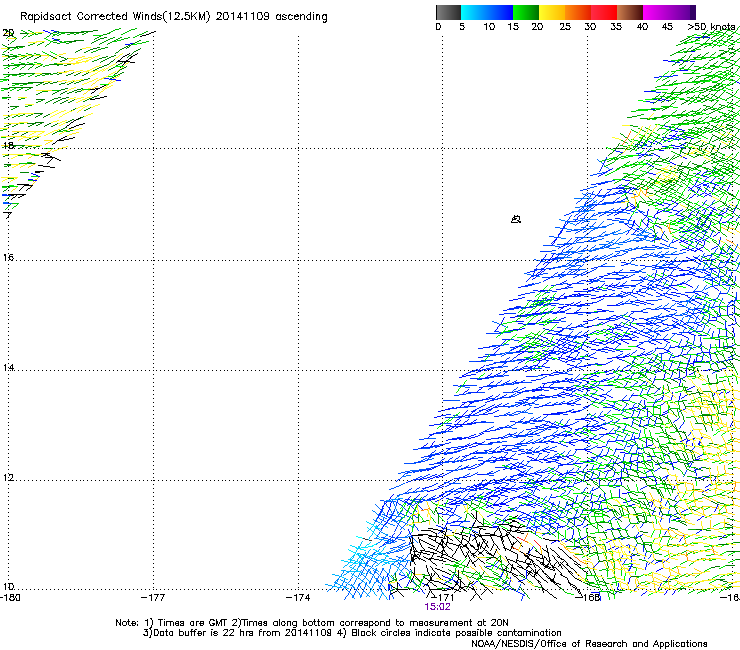
Task: Click the '45' legend scale label
Action: click(x=667, y=27)
